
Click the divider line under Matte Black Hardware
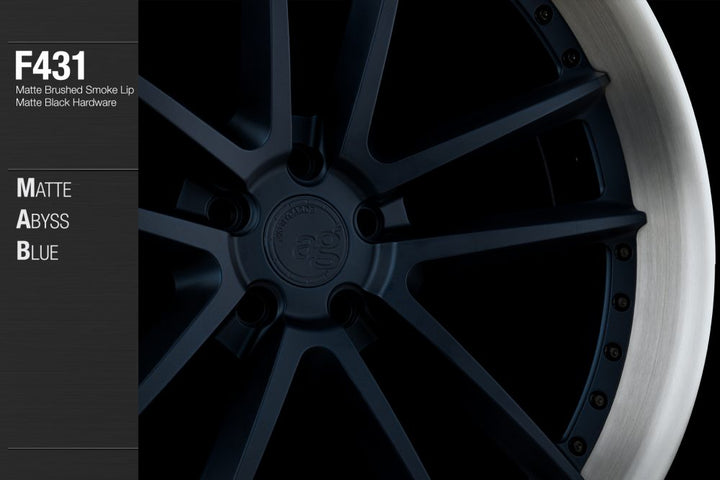point(68,170)
